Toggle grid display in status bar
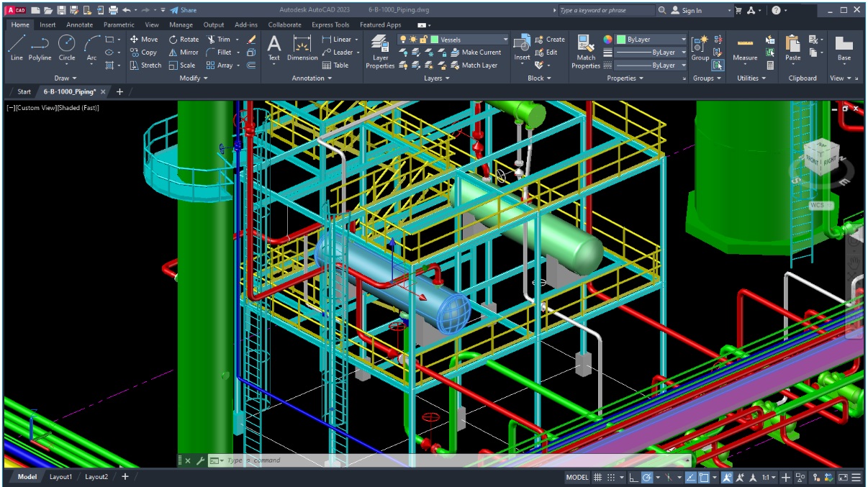 tap(598, 476)
